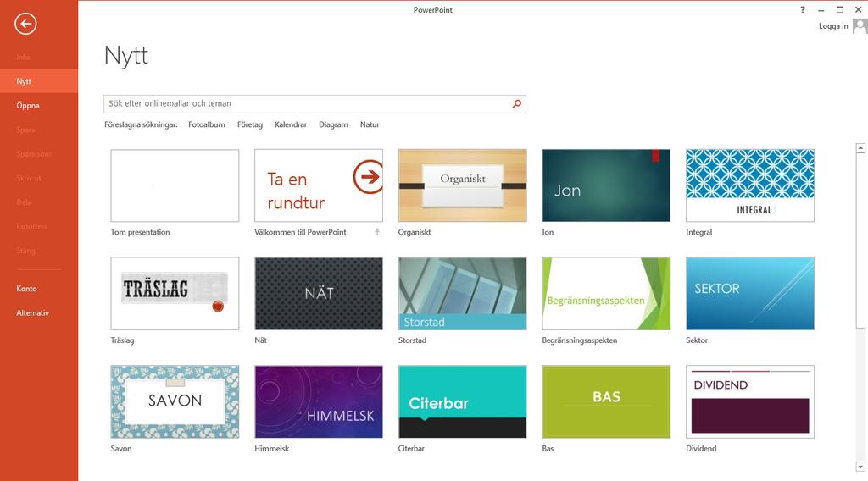Select the Sektor theme thumbnail
The height and width of the screenshot is (481, 868).
750,294
